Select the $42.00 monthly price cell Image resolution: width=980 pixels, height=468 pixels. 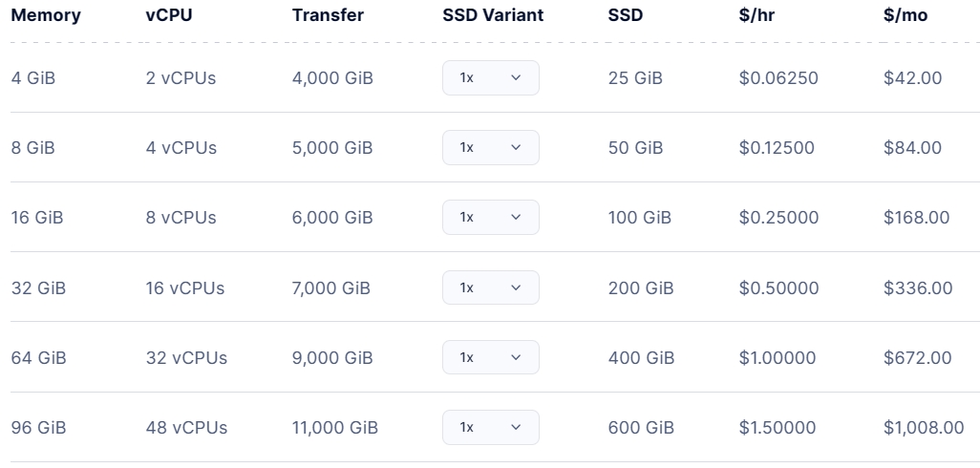[912, 78]
